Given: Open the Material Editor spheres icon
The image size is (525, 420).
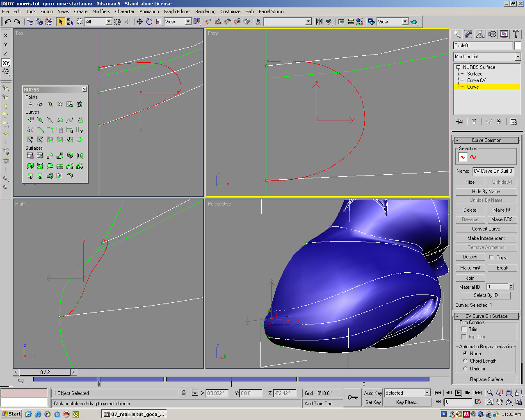Looking at the screenshot, I should click(x=360, y=22).
